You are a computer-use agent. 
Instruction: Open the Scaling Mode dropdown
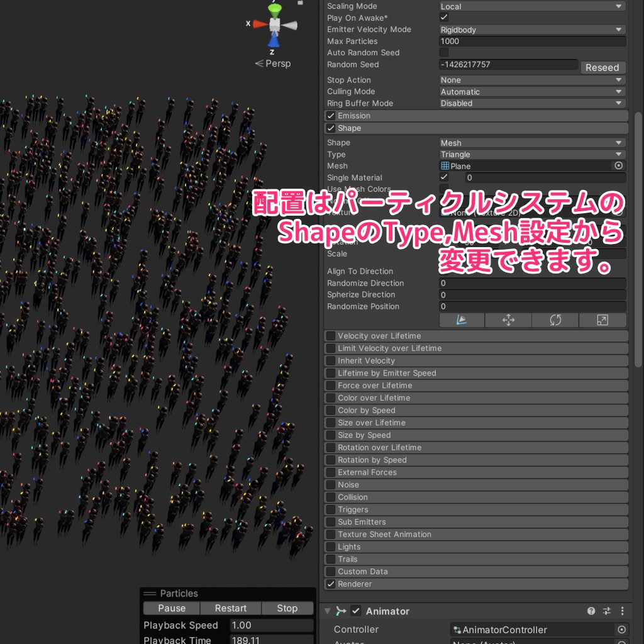[x=531, y=6]
